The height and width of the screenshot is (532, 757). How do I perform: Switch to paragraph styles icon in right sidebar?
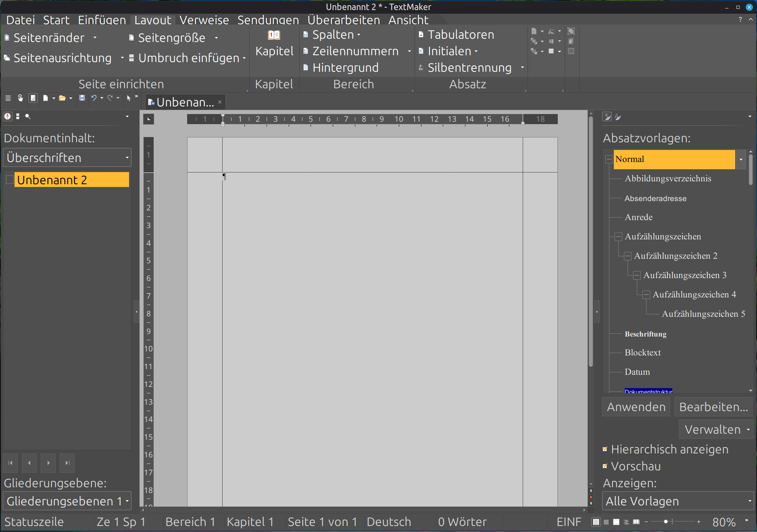point(607,117)
